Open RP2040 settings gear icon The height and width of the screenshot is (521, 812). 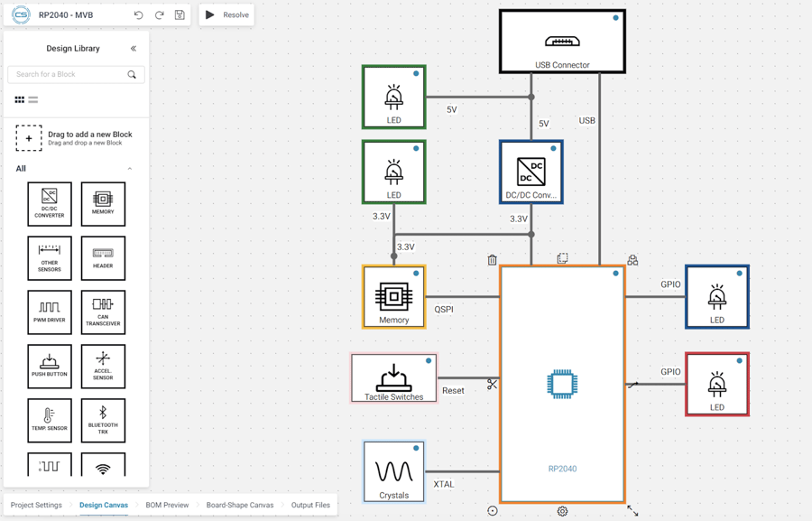point(562,511)
